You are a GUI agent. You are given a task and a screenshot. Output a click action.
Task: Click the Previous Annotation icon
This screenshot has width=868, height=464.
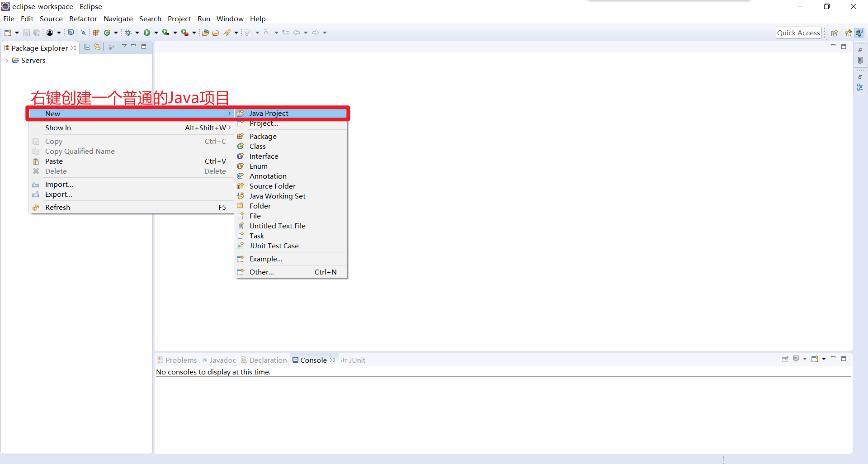(267, 33)
